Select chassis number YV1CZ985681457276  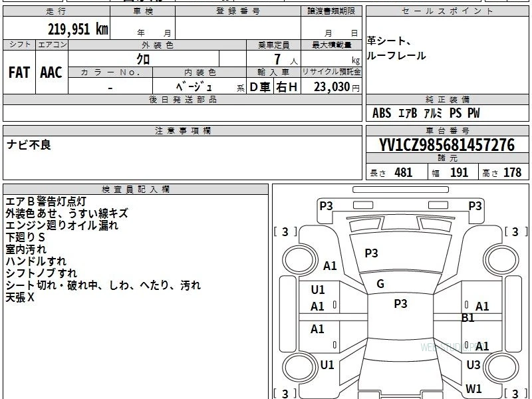(447, 145)
